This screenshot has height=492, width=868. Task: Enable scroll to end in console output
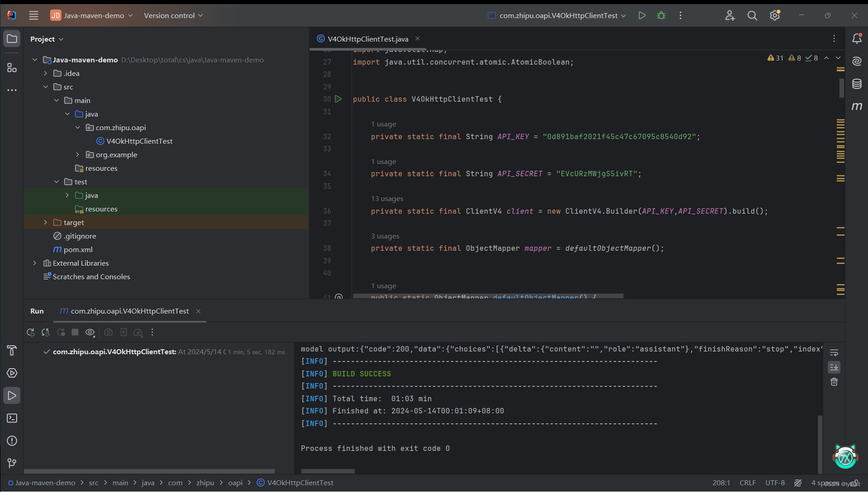[834, 367]
